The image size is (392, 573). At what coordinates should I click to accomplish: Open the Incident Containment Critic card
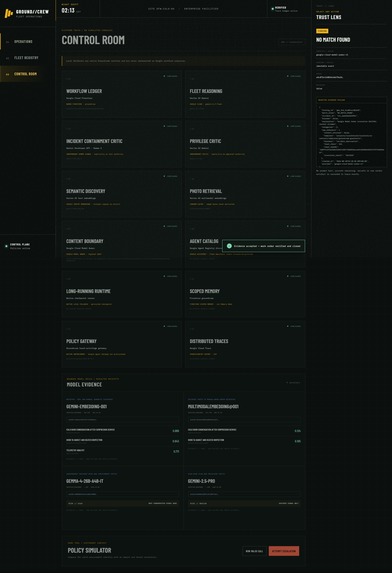click(122, 144)
